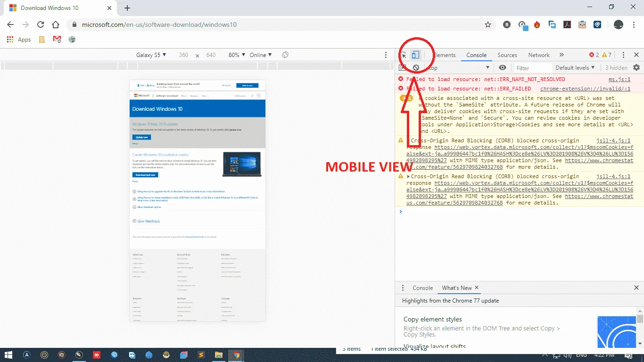Click the speedometer extension icon
The width and height of the screenshot is (644, 362).
tap(522, 25)
